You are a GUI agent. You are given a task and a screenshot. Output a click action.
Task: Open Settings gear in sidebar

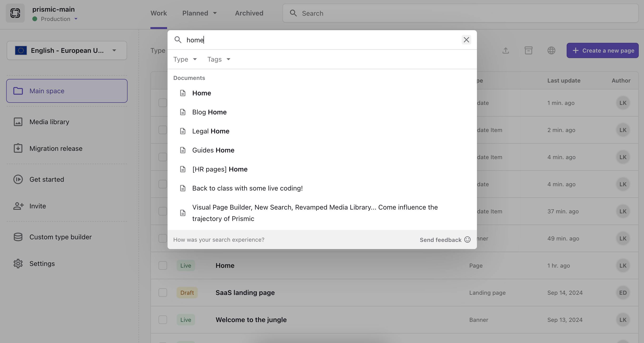pyautogui.click(x=18, y=264)
